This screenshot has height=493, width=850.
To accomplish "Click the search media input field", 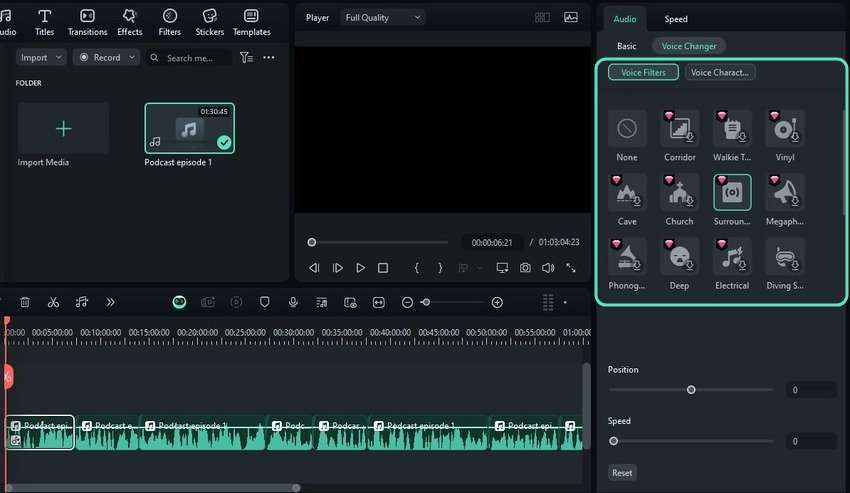I will [189, 57].
